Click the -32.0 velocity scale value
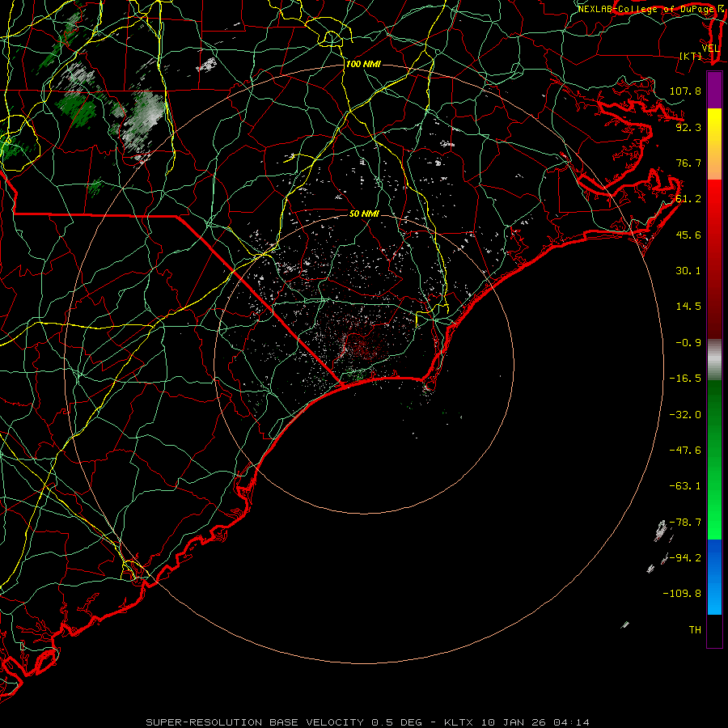Image resolution: width=728 pixels, height=728 pixels. tap(685, 414)
